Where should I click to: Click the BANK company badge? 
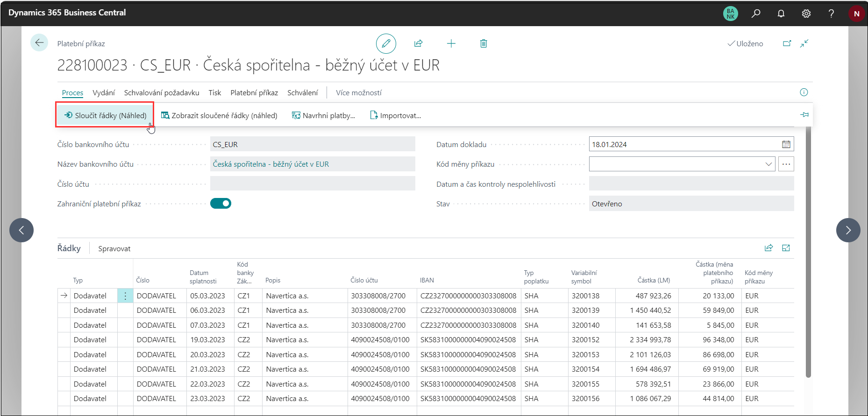click(731, 14)
